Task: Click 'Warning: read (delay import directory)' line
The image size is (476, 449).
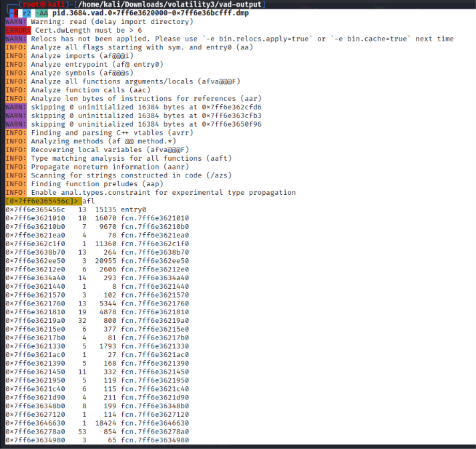Action: (111, 22)
